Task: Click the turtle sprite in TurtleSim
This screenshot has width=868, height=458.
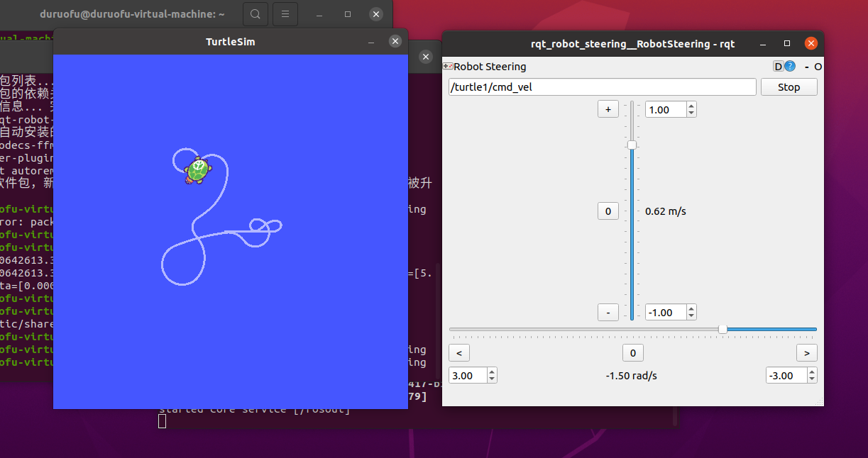Action: point(197,170)
